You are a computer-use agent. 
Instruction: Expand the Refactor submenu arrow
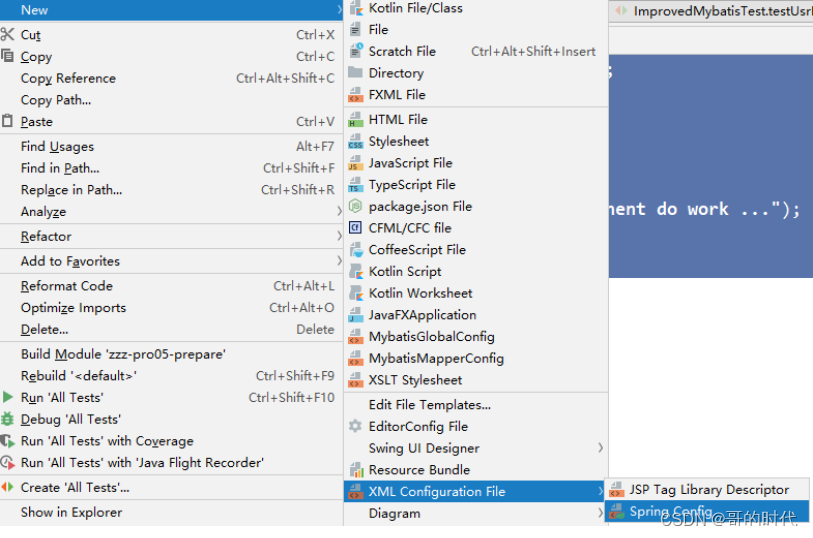tap(339, 236)
